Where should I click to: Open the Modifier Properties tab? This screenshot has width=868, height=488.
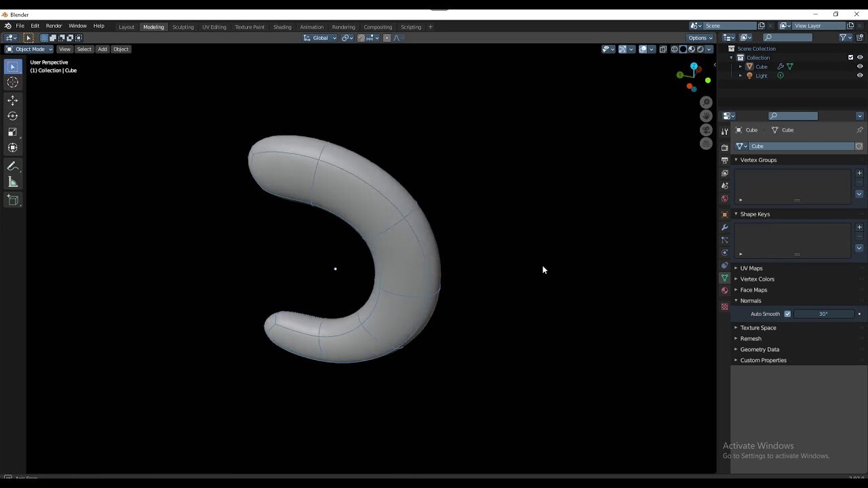tap(724, 227)
